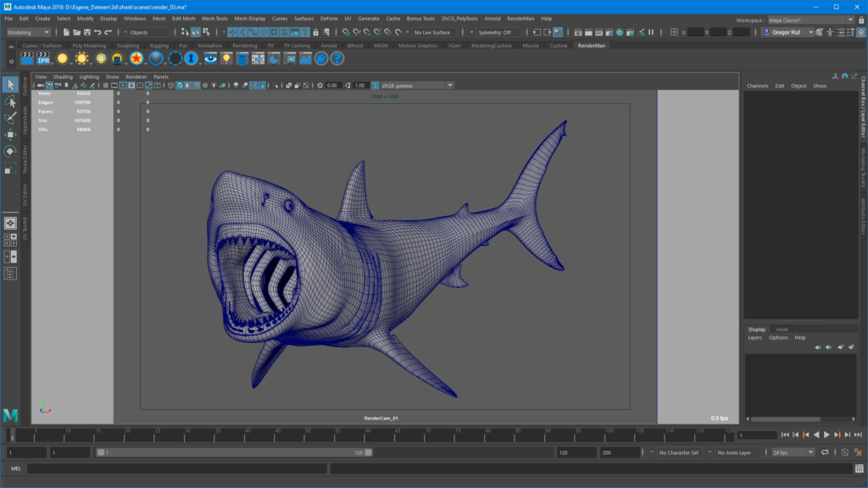This screenshot has height=488, width=868.
Task: Click the blue bar chart statistics icon
Action: [x=305, y=58]
